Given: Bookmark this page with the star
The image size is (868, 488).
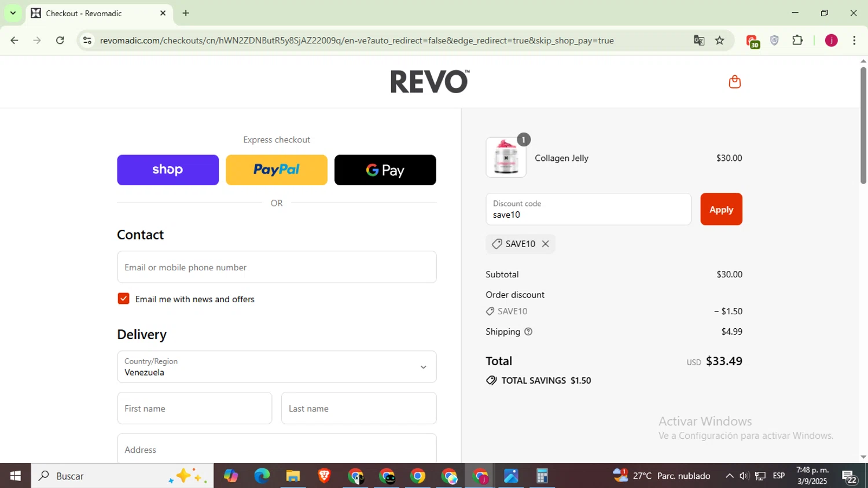Looking at the screenshot, I should 720,41.
